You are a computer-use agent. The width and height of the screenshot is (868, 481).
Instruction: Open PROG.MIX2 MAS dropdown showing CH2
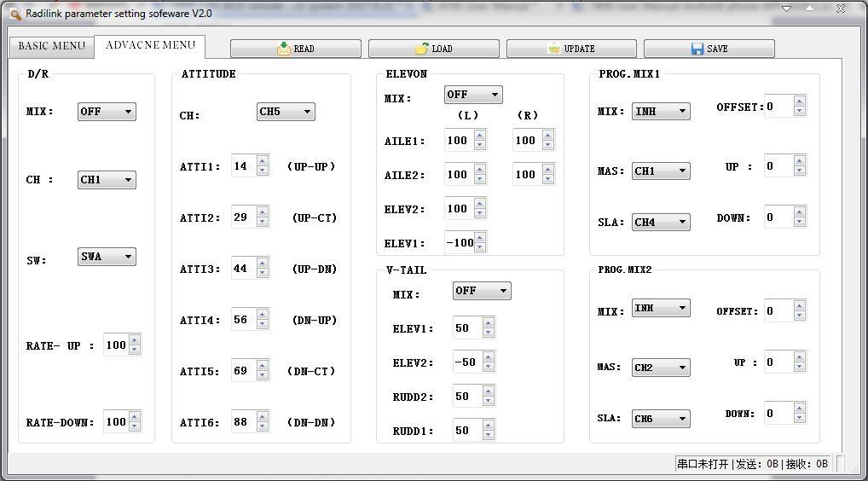pyautogui.click(x=661, y=368)
